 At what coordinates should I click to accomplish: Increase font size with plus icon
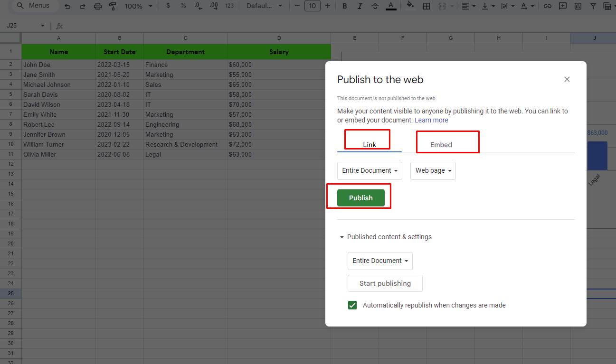click(328, 6)
